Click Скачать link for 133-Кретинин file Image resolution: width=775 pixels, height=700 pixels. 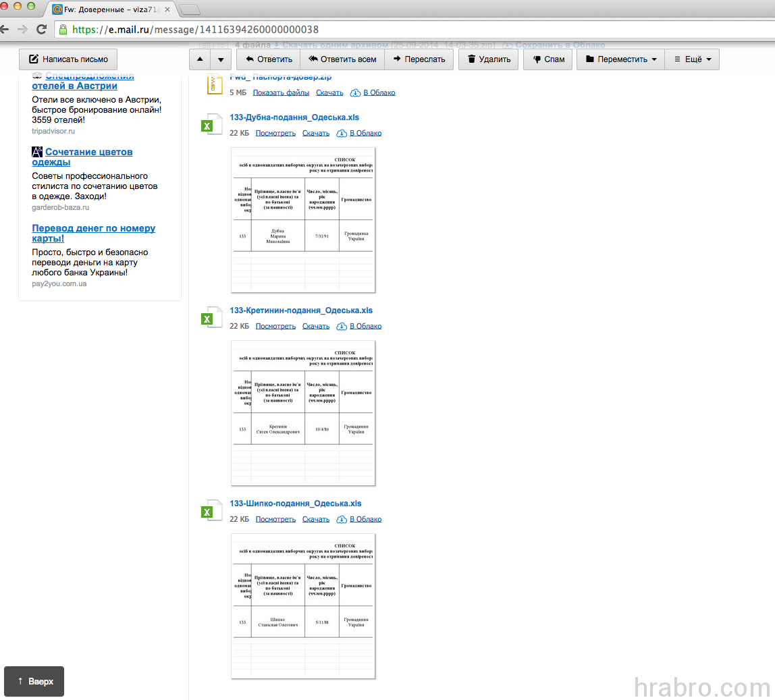point(316,326)
